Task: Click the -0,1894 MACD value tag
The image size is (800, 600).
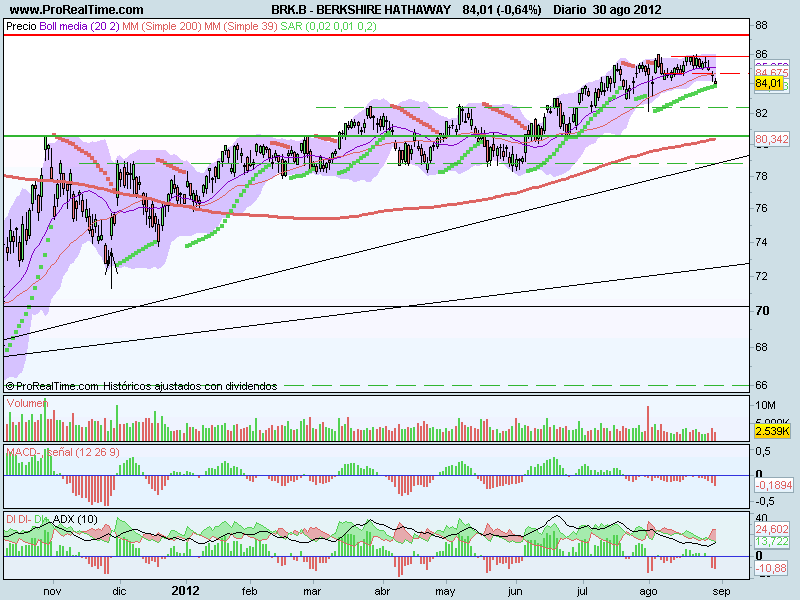Action: pyautogui.click(x=773, y=485)
